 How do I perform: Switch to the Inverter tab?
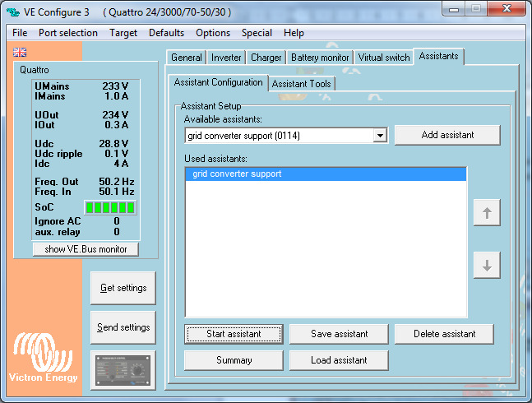[226, 58]
